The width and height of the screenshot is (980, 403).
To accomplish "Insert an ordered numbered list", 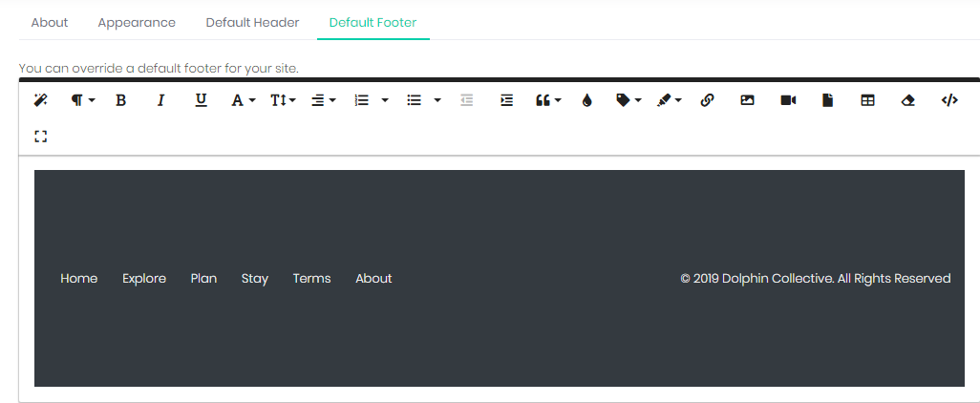I will tap(362, 100).
